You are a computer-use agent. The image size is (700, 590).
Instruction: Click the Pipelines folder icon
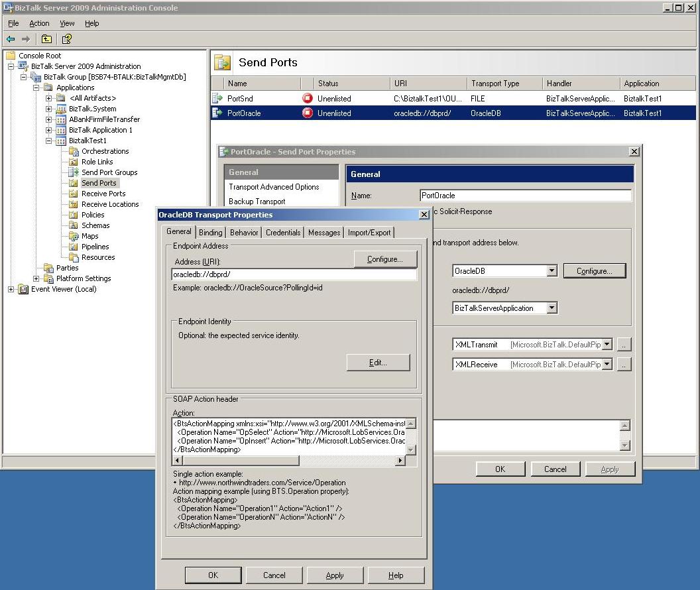[74, 247]
